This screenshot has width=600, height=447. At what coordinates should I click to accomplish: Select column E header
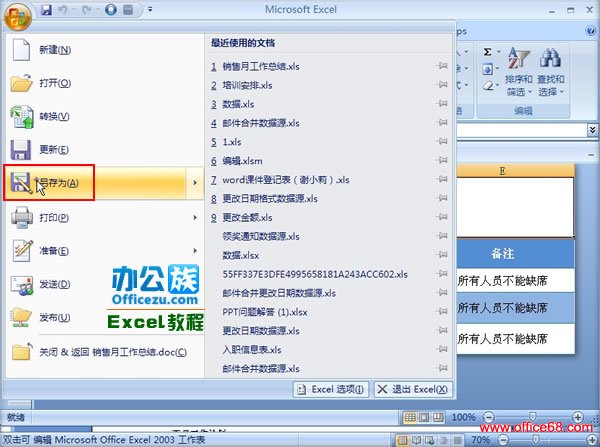click(515, 171)
